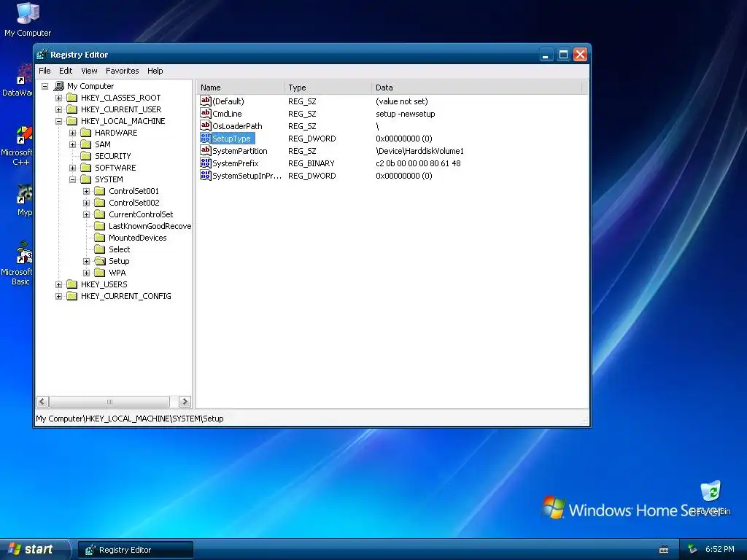Viewport: 747px width, 560px height.
Task: Expand the ControlSet001 key
Action: point(86,192)
